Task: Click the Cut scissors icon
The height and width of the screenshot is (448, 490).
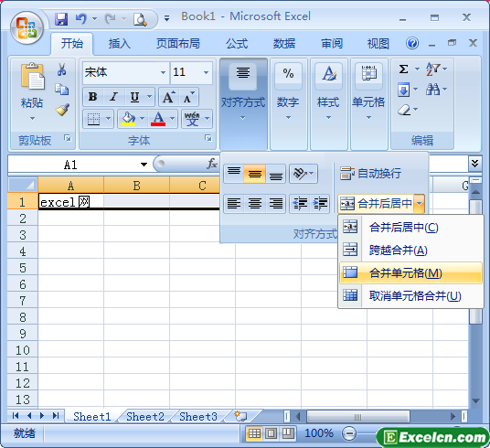Action: click(x=62, y=69)
